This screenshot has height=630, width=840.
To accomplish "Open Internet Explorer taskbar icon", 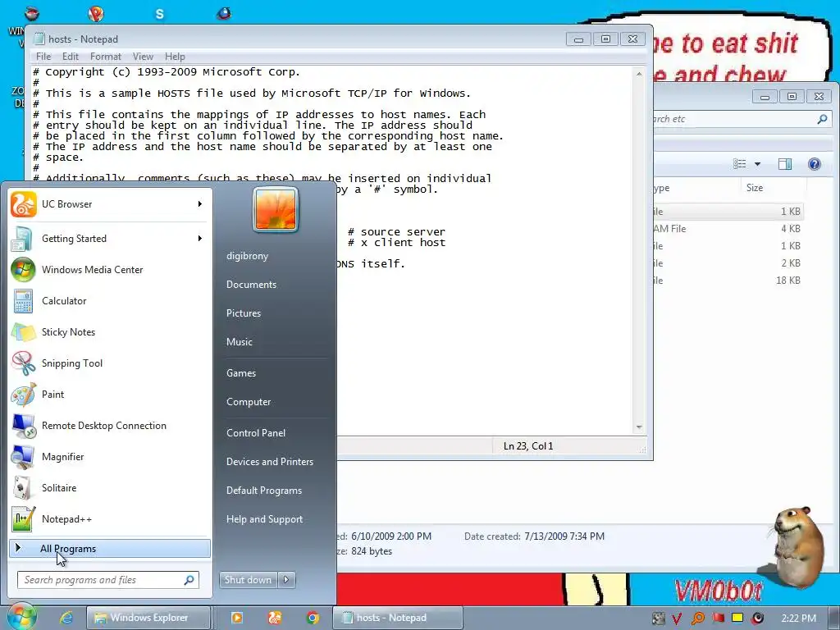I will coord(66,618).
